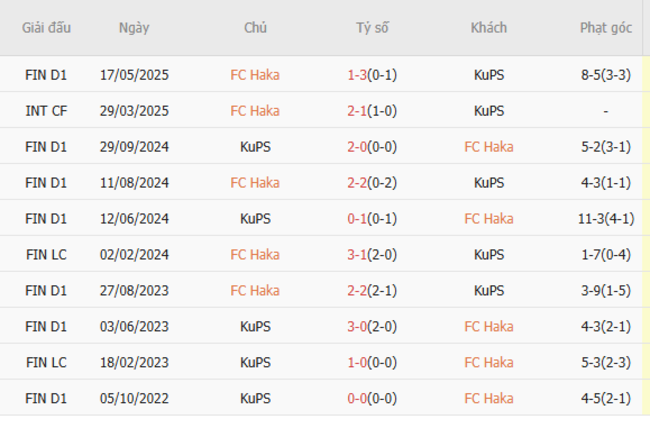Open the 0-0 score from 05/10/2022

[x=357, y=399]
